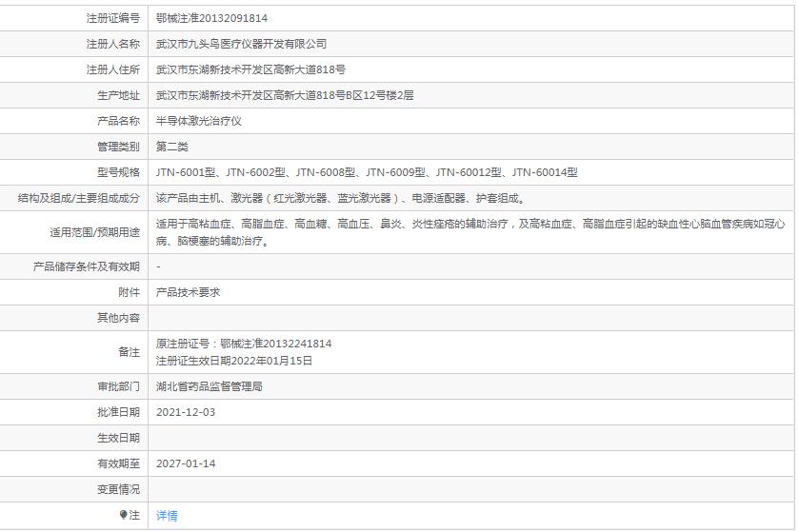The width and height of the screenshot is (798, 532).
Task: Select address 武汉市东湖新技术开发区高新大道818号
Action: 250,69
